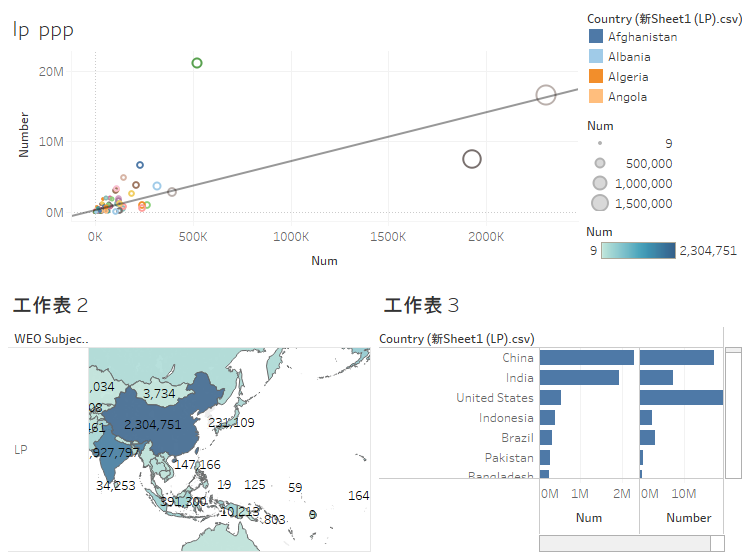Image resolution: width=749 pixels, height=559 pixels.
Task: Click the Country column header in bar chart
Action: click(456, 339)
